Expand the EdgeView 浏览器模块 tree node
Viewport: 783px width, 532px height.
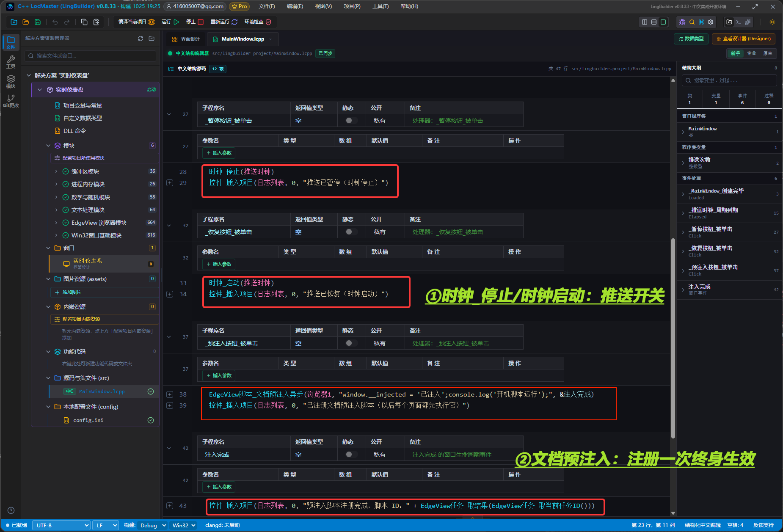[x=56, y=223]
